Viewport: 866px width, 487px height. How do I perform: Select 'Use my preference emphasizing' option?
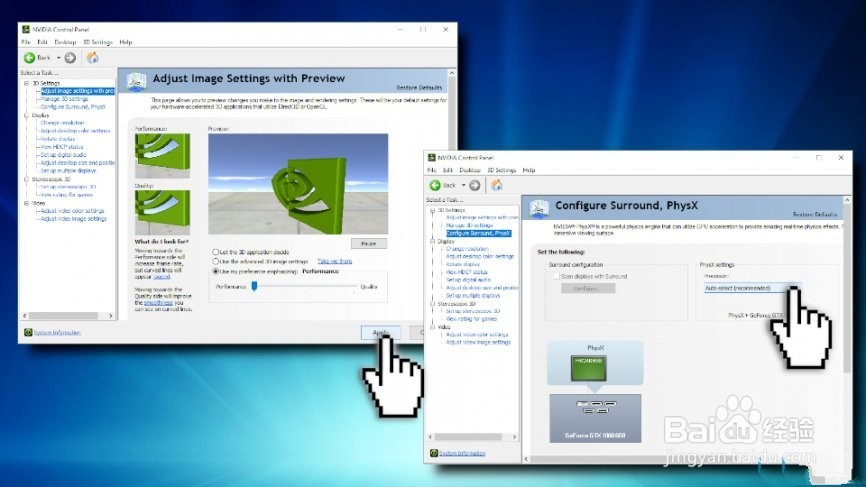215,271
